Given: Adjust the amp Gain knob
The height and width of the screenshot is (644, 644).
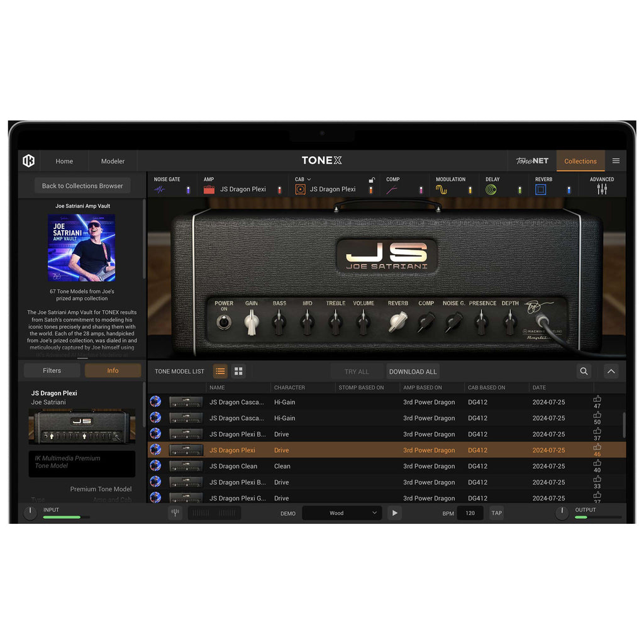Looking at the screenshot, I should [252, 323].
